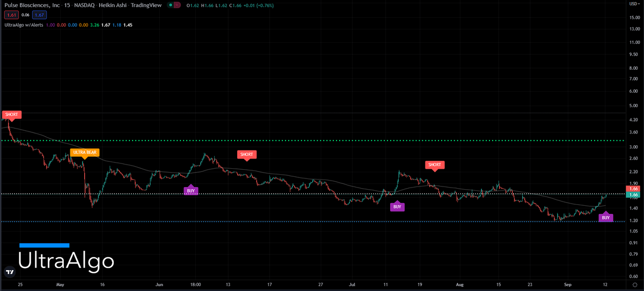Click the 0.06 spread value
This screenshot has width=644, height=291.
(25, 15)
